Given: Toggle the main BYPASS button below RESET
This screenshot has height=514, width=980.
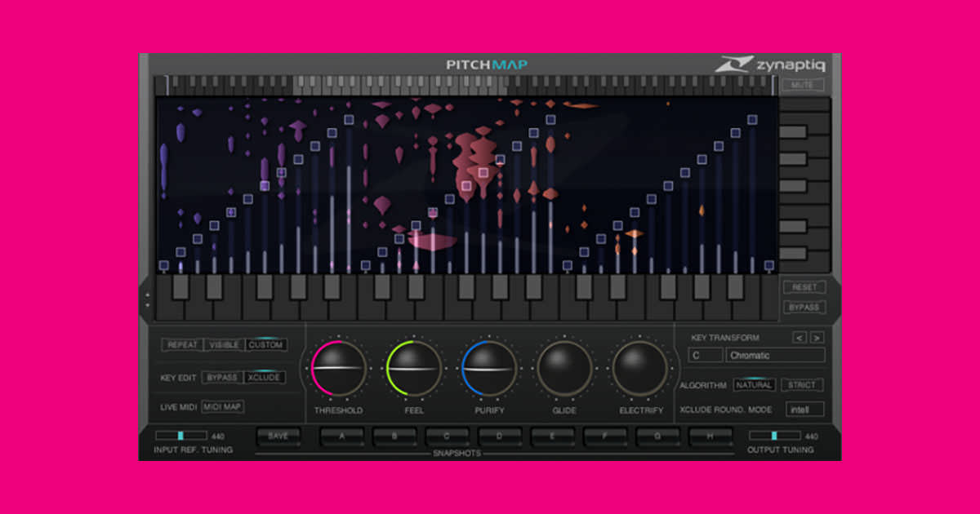Looking at the screenshot, I should [804, 308].
